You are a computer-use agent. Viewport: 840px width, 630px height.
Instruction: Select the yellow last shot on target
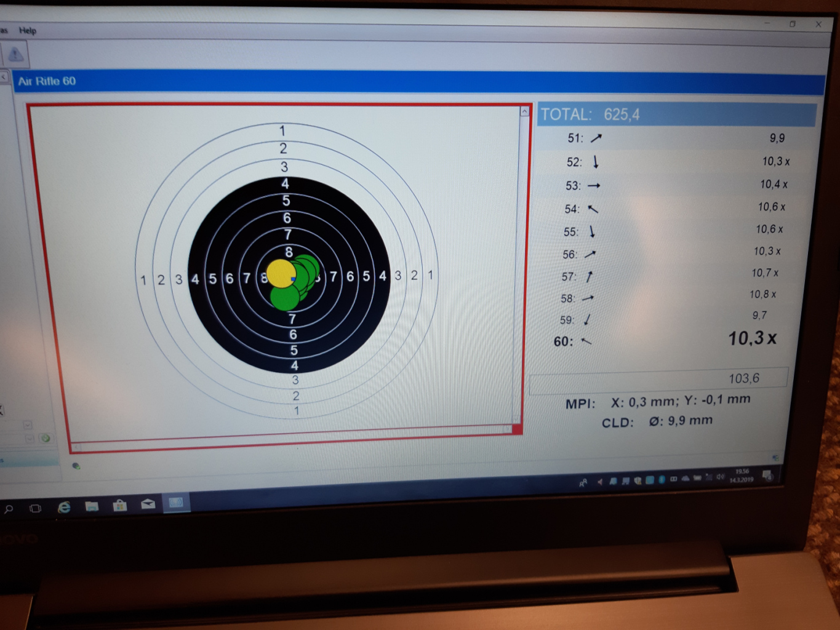coord(280,273)
